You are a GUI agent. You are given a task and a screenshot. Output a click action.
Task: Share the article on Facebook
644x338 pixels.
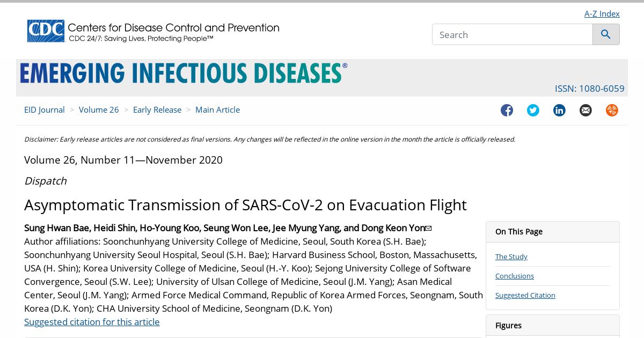507,110
